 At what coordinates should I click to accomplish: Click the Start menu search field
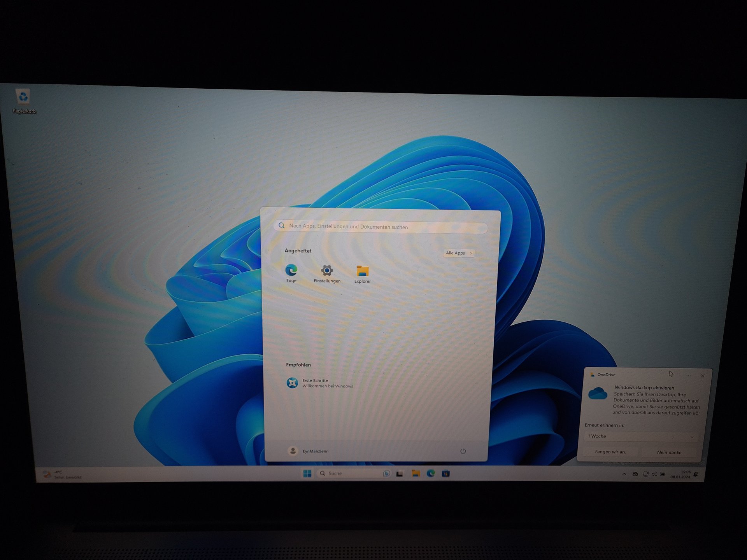click(381, 226)
